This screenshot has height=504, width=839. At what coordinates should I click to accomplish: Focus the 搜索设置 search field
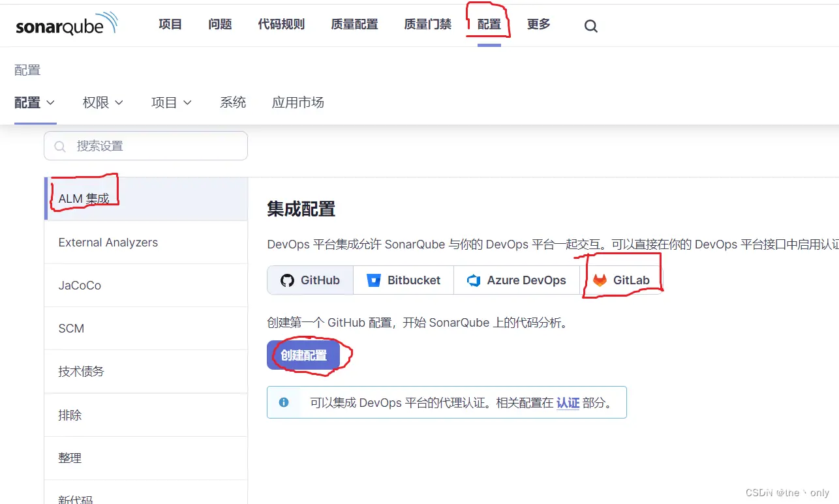(145, 146)
